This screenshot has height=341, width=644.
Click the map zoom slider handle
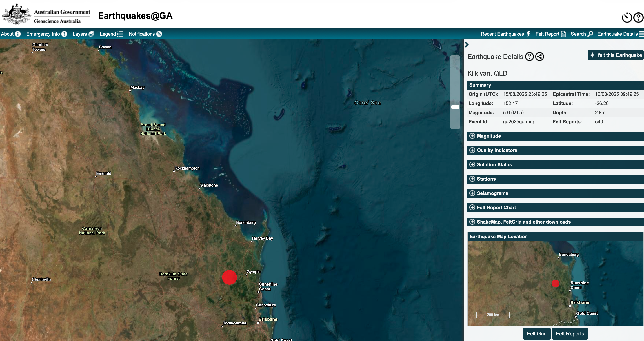(x=455, y=107)
